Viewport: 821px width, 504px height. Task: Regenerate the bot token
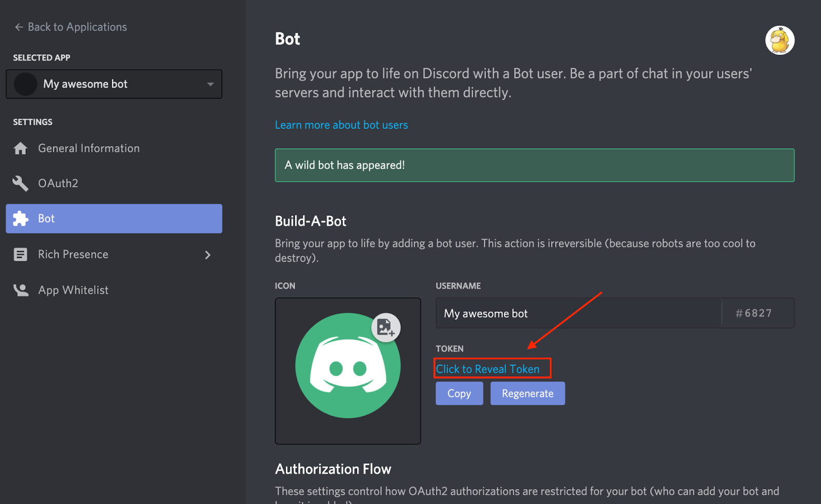[527, 393]
